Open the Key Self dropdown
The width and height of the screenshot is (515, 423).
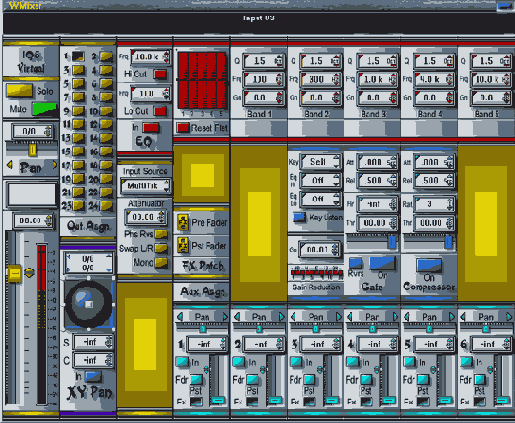(321, 162)
